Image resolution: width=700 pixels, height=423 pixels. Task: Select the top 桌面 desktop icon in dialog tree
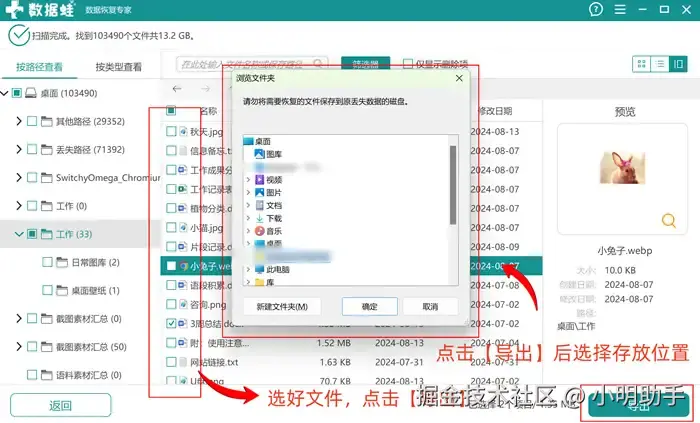point(249,141)
